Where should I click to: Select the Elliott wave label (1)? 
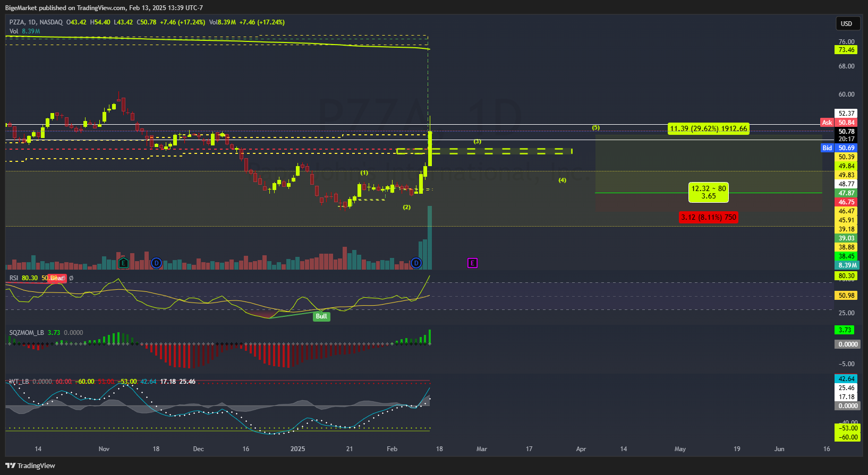[364, 173]
